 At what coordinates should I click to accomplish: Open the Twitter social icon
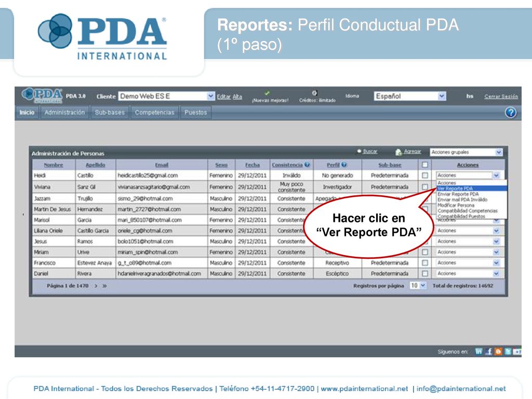508,352
